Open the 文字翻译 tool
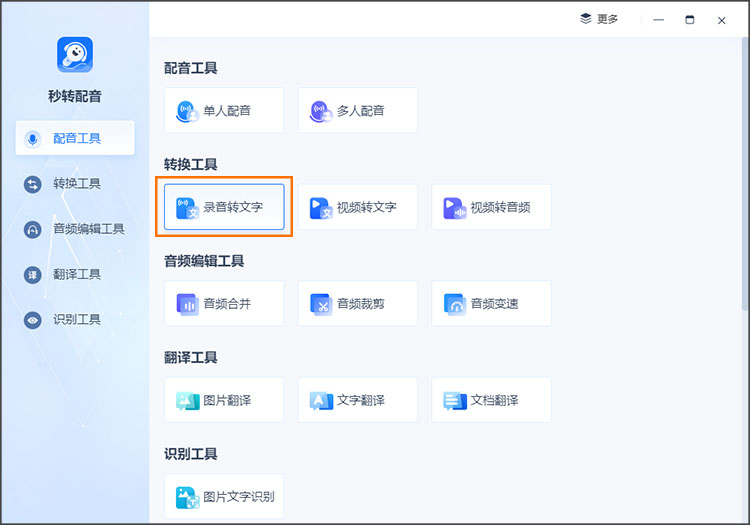Viewport: 750px width, 525px height. point(358,400)
